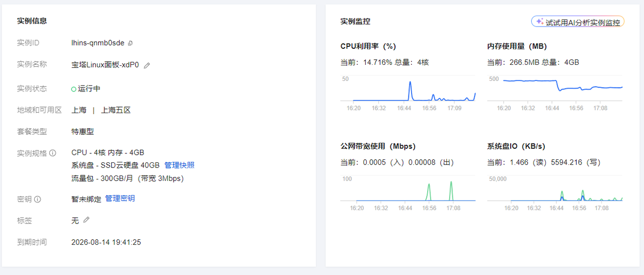
Task: Select the CPU spike near 16:44
Action: pos(410,83)
